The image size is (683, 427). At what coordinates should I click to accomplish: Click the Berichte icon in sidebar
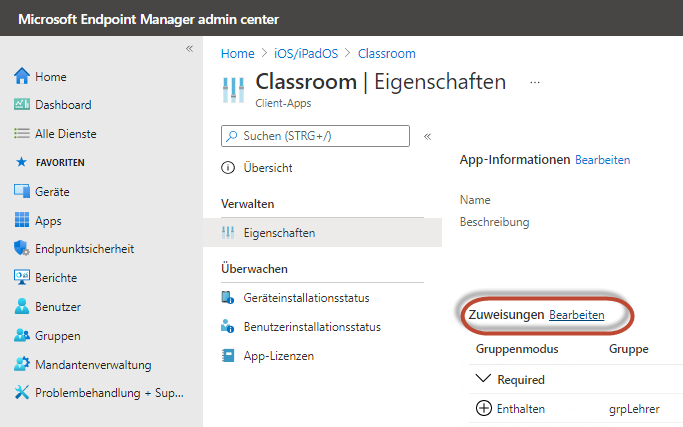22,278
